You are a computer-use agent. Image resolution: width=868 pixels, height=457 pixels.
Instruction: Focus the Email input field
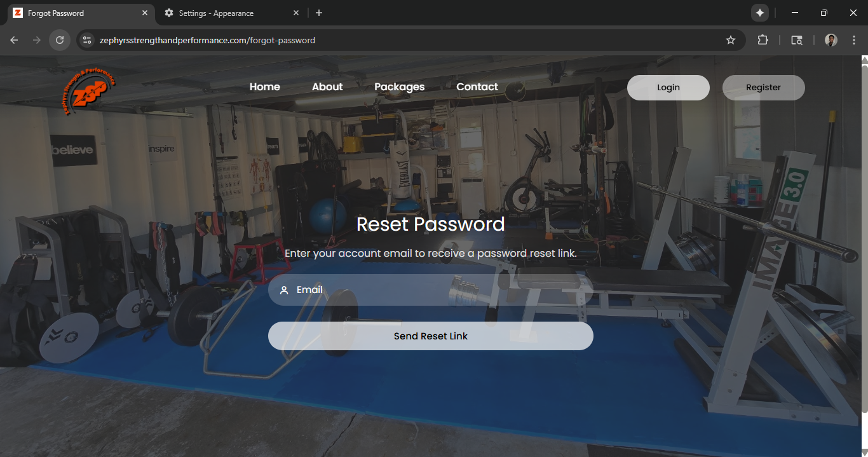click(430, 289)
